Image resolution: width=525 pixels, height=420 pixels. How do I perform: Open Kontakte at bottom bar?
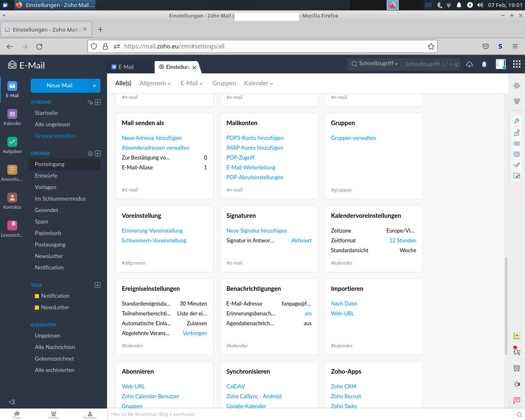tap(90, 415)
